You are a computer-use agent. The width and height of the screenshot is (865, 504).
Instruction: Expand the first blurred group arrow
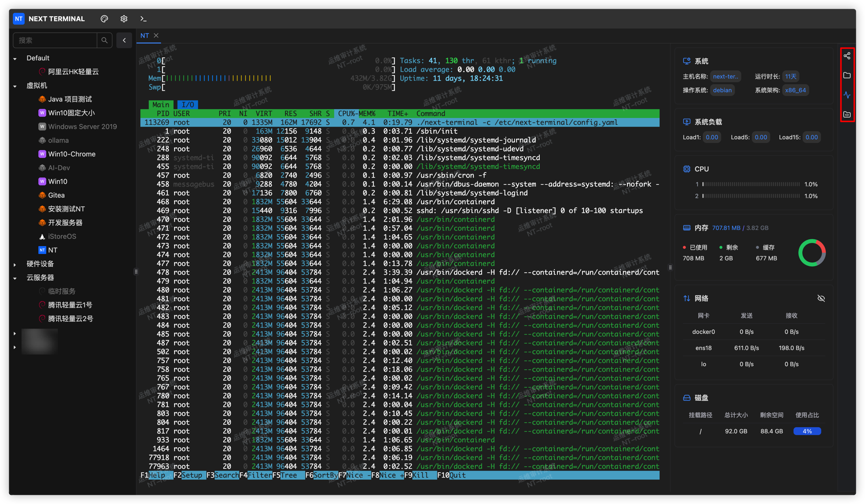[15, 333]
